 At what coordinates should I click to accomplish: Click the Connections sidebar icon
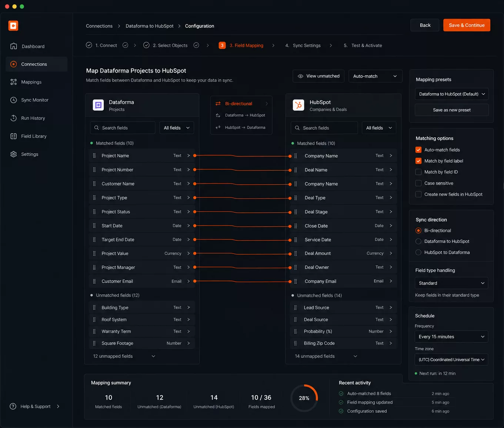14,64
